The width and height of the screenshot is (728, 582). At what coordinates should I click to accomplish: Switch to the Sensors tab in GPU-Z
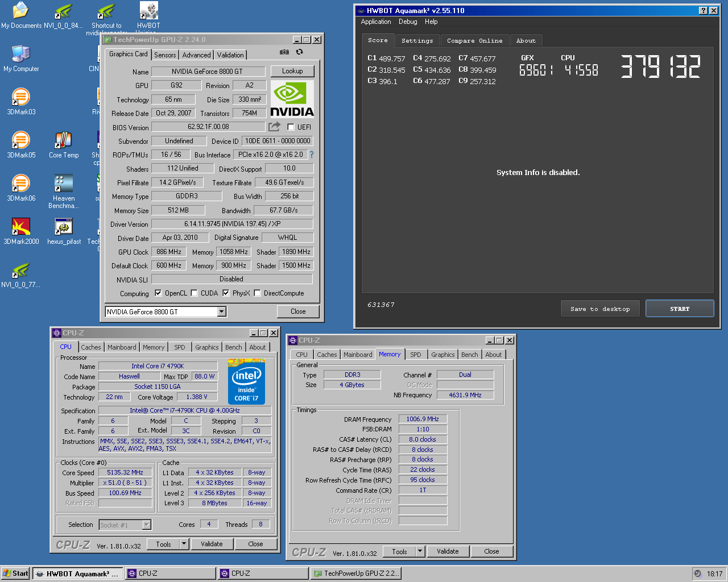(165, 55)
